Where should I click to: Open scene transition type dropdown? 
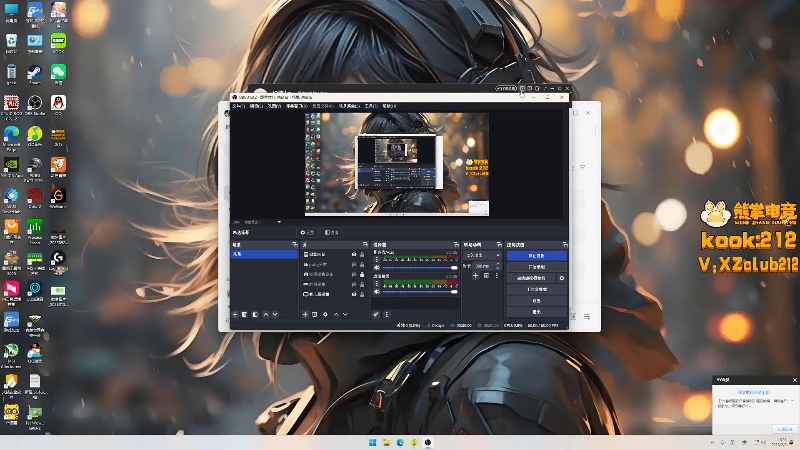(482, 255)
